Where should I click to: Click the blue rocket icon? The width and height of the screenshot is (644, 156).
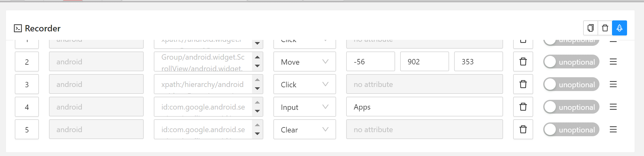pos(620,28)
